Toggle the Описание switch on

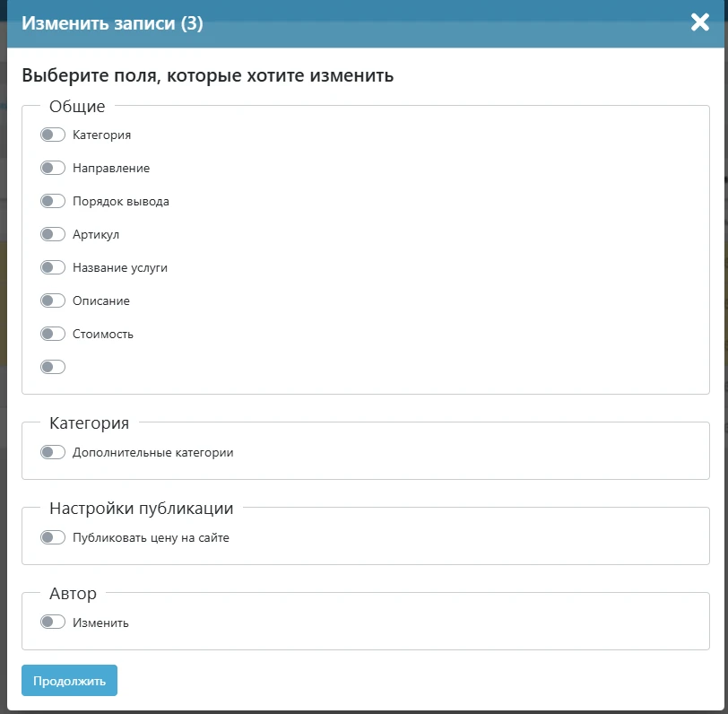coord(53,300)
